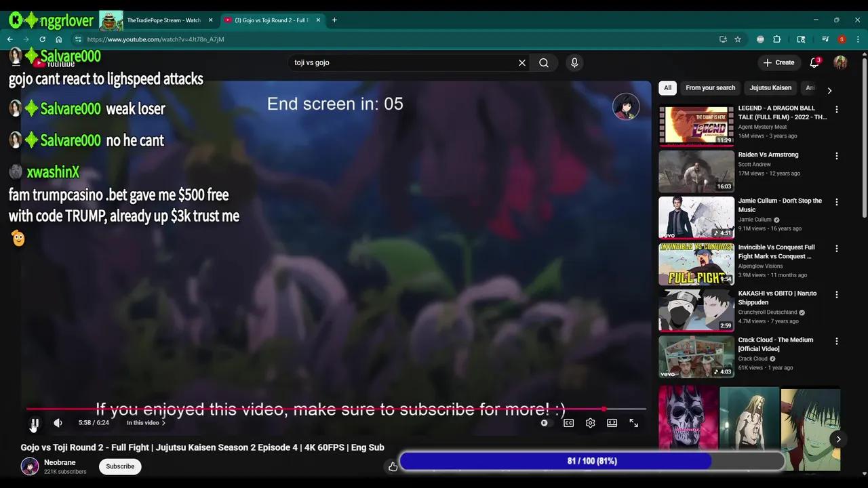Open the Neobrane channel avatar
The width and height of the screenshot is (868, 488).
(x=30, y=466)
